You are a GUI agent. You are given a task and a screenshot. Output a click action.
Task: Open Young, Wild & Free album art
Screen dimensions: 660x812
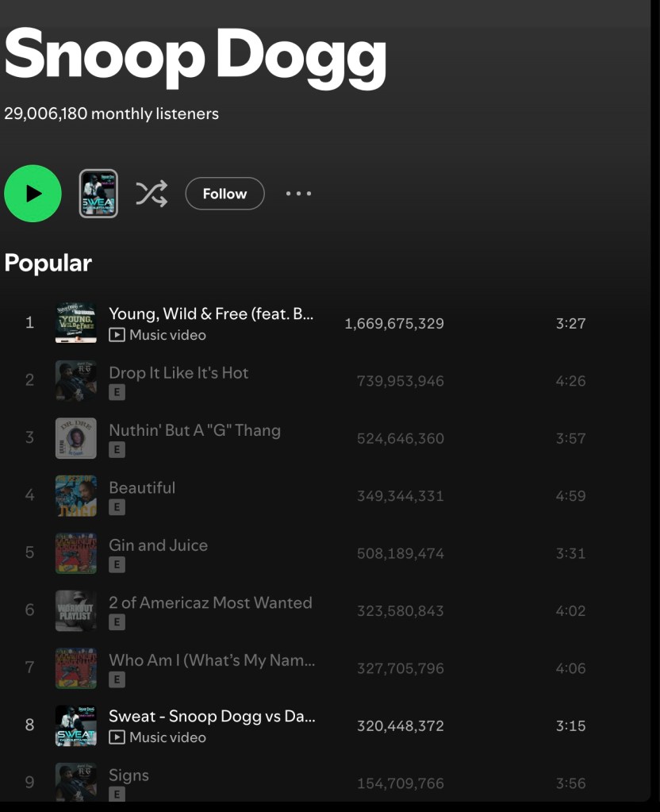pyautogui.click(x=76, y=323)
